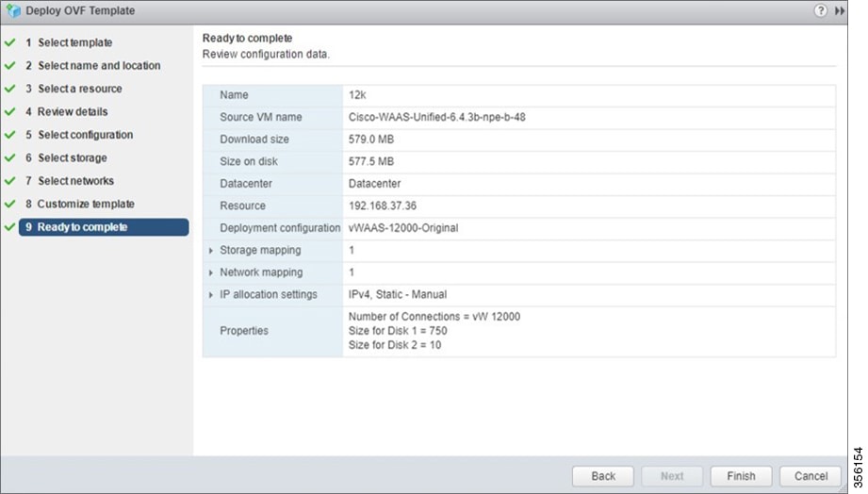
Task: Go to step 4 Review details
Action: point(66,111)
